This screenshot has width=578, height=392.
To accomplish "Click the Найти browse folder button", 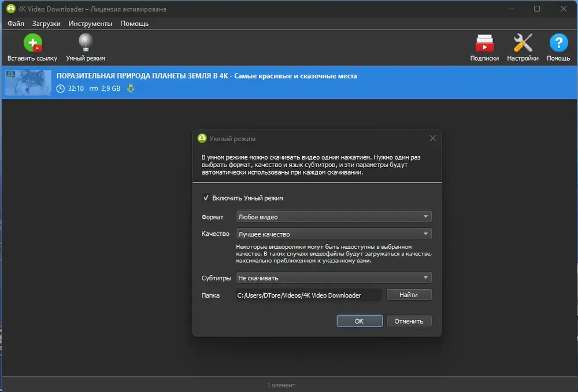I will 409,295.
